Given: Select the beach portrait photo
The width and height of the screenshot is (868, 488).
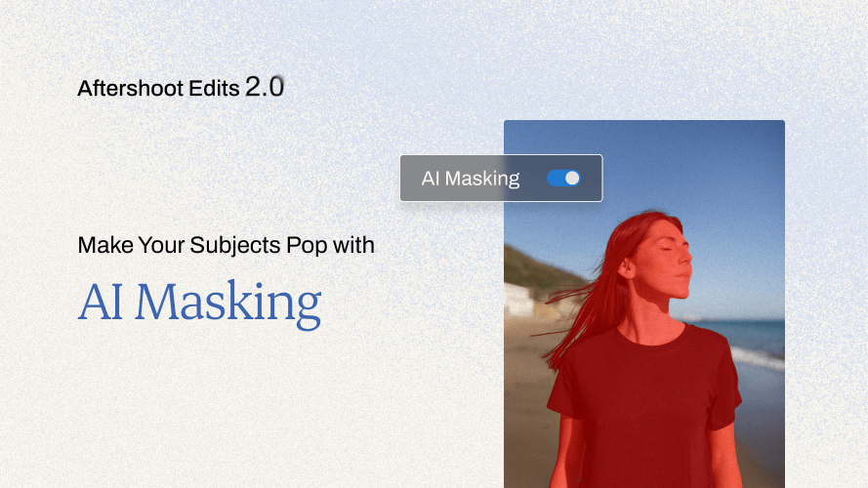Looking at the screenshot, I should 644,304.
